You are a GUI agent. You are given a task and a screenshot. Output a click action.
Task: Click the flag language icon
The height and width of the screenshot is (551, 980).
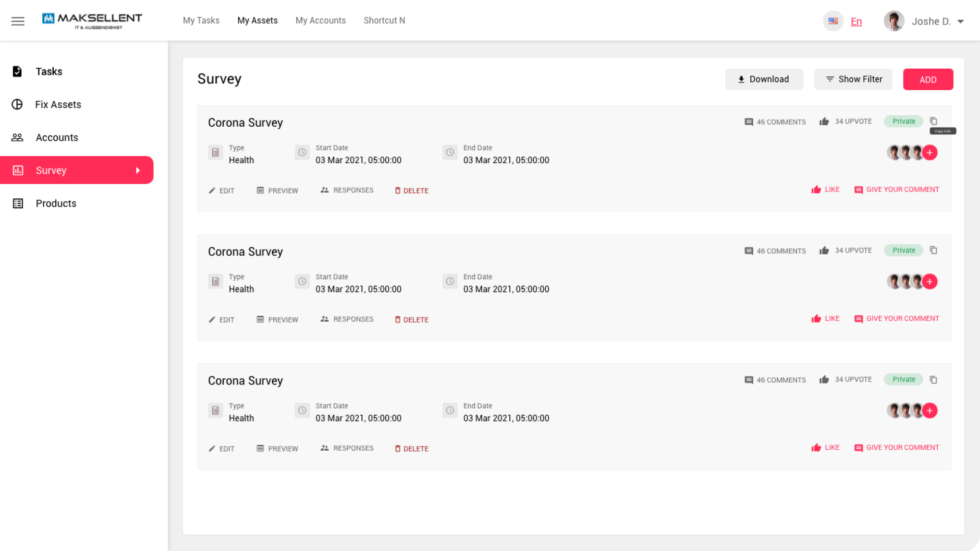pyautogui.click(x=833, y=21)
